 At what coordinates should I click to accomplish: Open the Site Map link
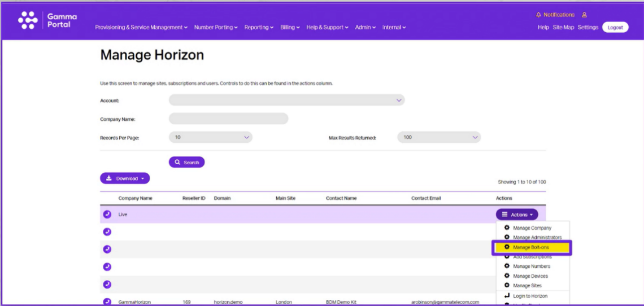(564, 28)
